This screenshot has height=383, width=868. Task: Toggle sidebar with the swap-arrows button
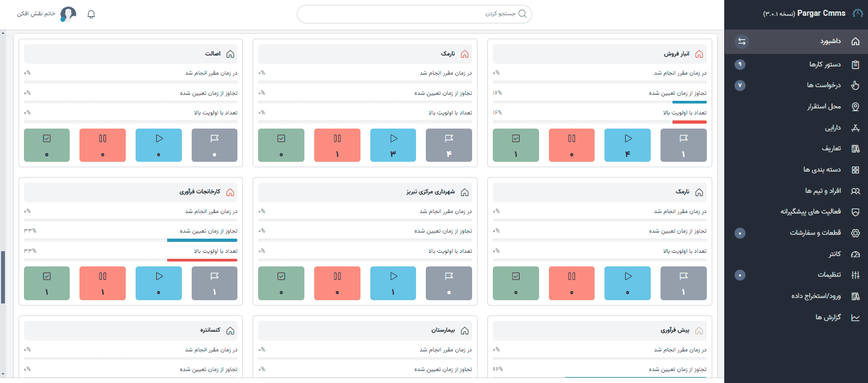[742, 41]
